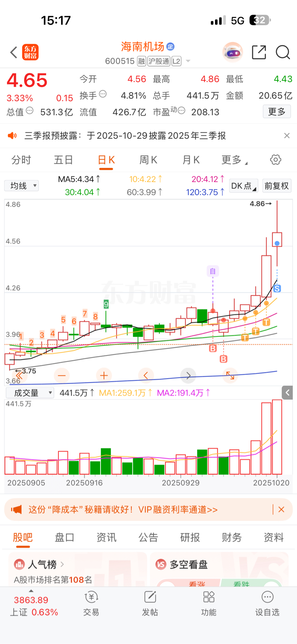Open the 三季报预披露 announcement text
Image resolution: width=297 pixels, height=644 pixels.
125,136
